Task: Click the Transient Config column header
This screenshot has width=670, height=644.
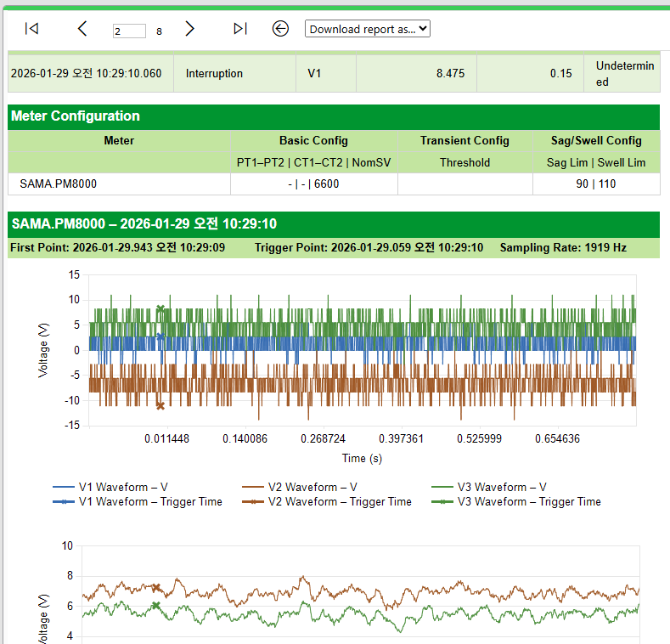Action: click(x=464, y=141)
